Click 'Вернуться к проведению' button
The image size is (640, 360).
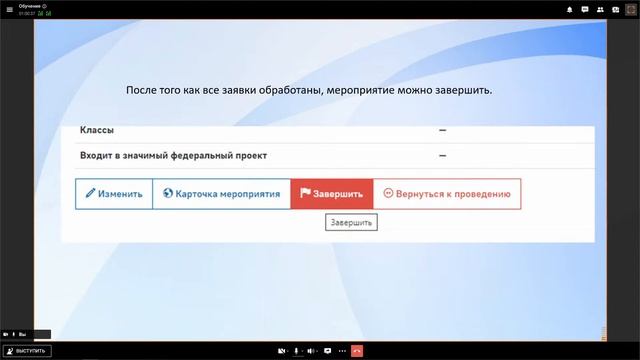447,194
